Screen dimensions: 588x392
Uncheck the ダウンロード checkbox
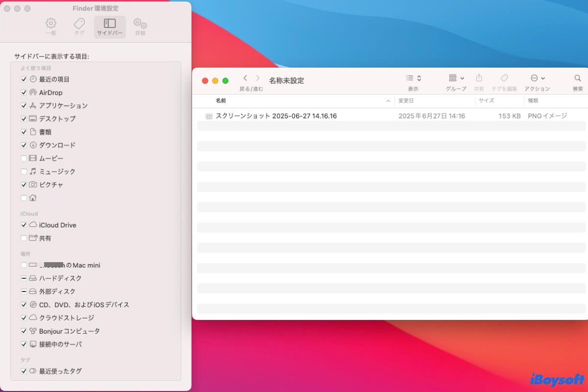pyautogui.click(x=24, y=145)
